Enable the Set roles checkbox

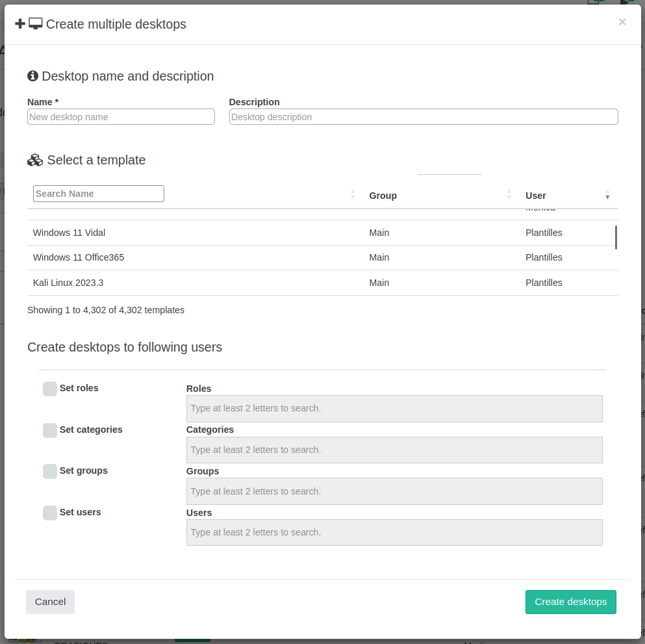(50, 389)
